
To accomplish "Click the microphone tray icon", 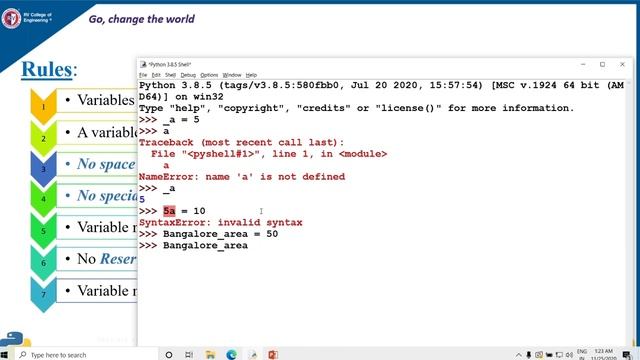I will coord(529,355).
